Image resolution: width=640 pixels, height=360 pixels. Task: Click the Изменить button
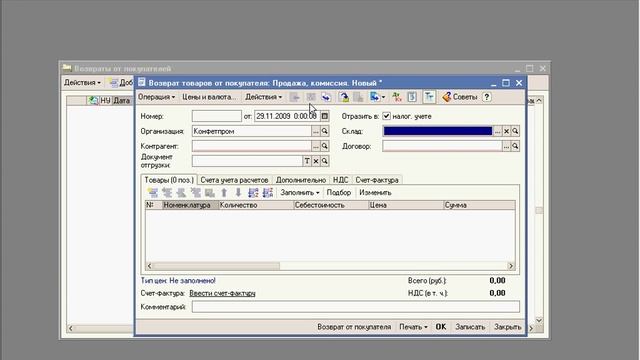pyautogui.click(x=375, y=193)
